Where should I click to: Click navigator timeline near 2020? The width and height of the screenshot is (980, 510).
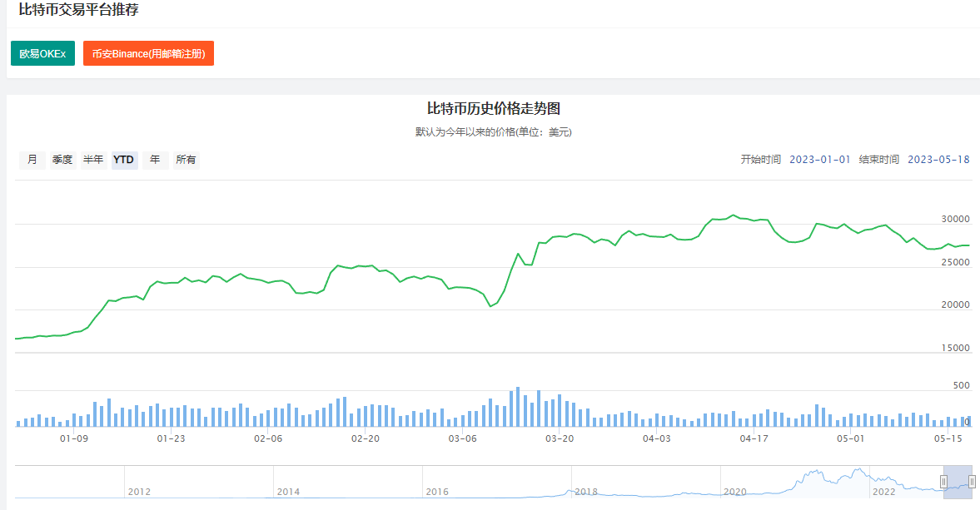(735, 491)
